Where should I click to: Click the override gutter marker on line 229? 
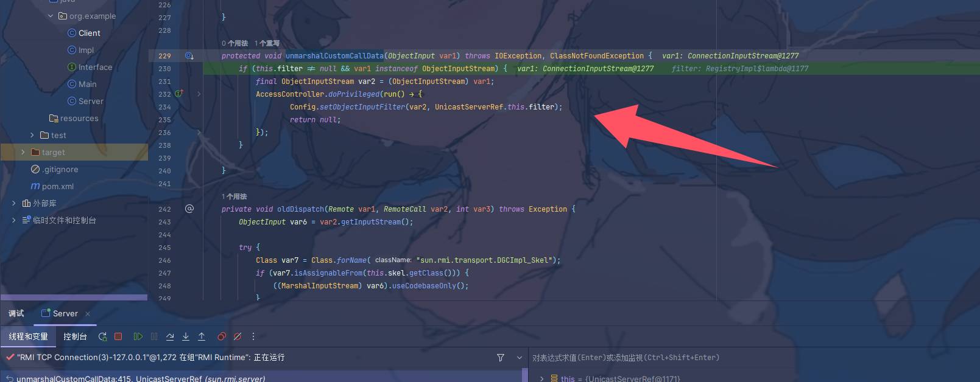coord(189,56)
